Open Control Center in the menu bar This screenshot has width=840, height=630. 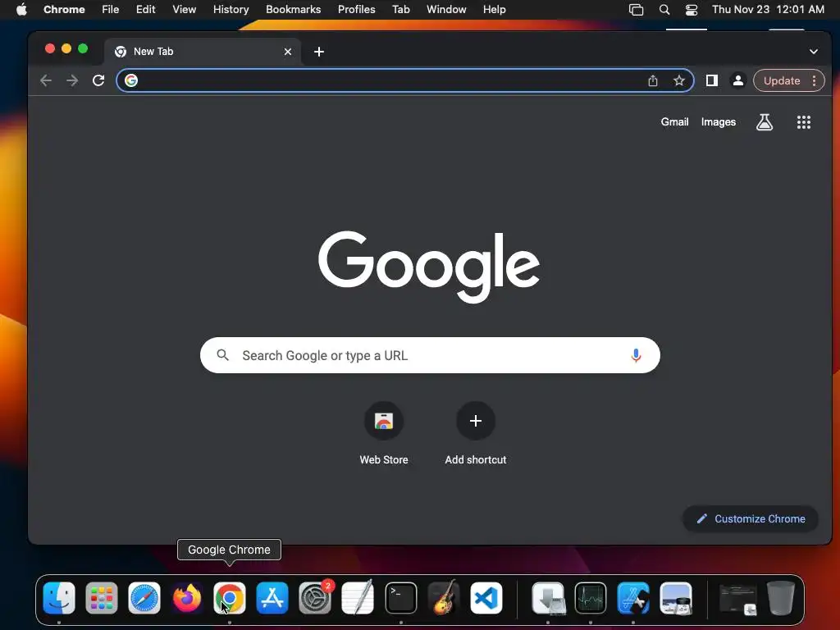pyautogui.click(x=692, y=9)
